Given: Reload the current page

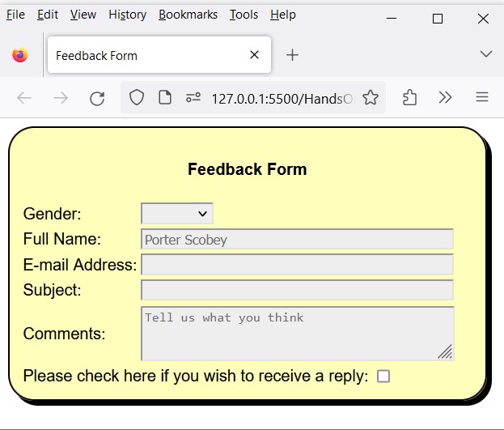Looking at the screenshot, I should tap(97, 98).
